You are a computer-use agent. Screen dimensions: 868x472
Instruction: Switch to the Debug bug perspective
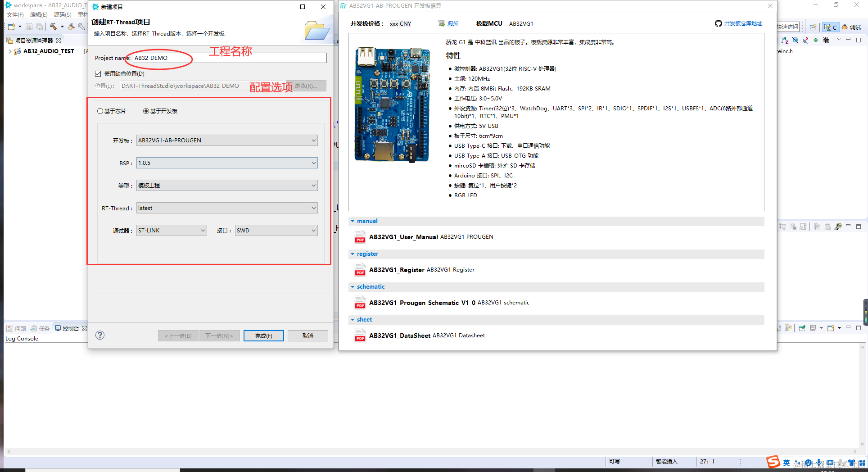click(851, 27)
